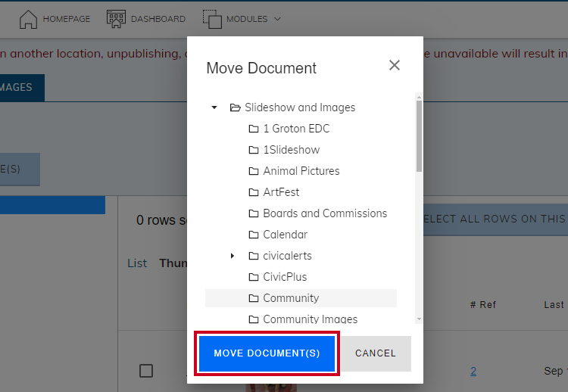
Task: Select the 1Slideshow folder
Action: click(292, 150)
